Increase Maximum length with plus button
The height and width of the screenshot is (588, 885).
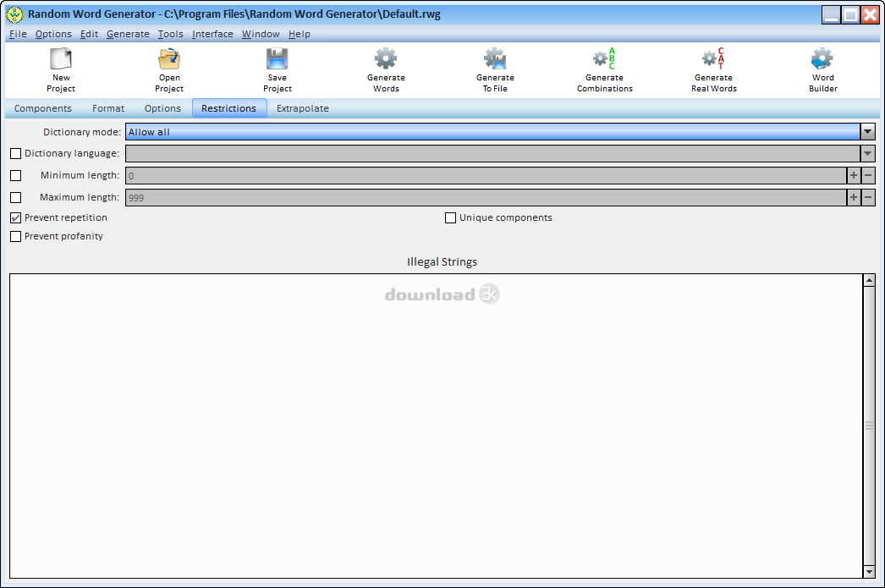(854, 197)
